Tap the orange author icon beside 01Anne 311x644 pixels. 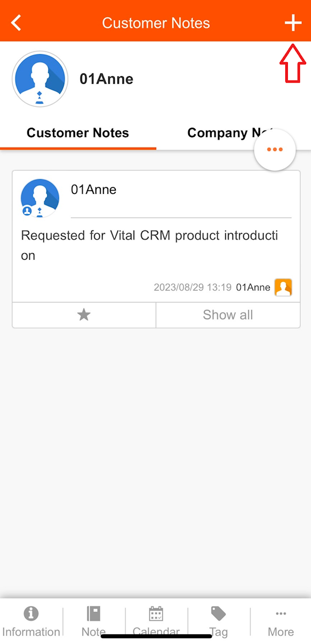283,288
